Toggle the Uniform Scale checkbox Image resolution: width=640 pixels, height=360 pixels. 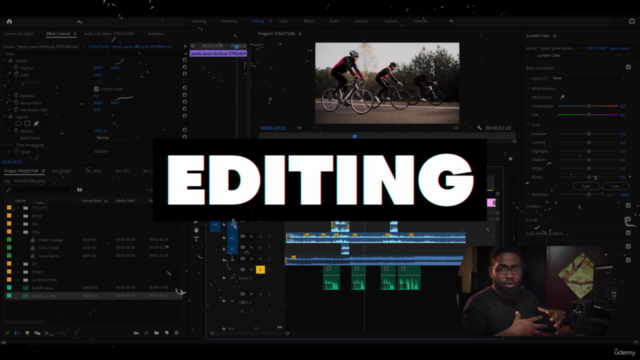tap(96, 89)
